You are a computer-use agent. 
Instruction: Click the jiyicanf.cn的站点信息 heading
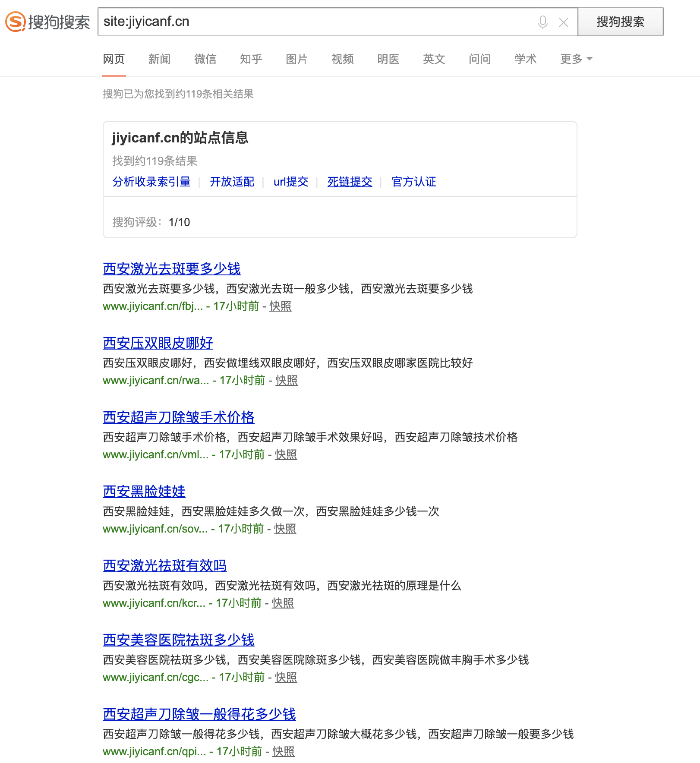tap(180, 138)
